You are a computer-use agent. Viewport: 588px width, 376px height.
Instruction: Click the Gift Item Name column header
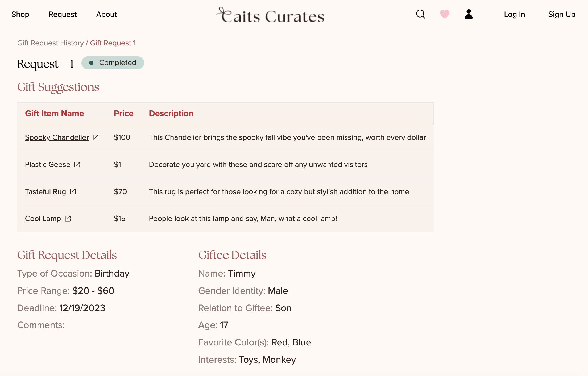click(x=55, y=113)
